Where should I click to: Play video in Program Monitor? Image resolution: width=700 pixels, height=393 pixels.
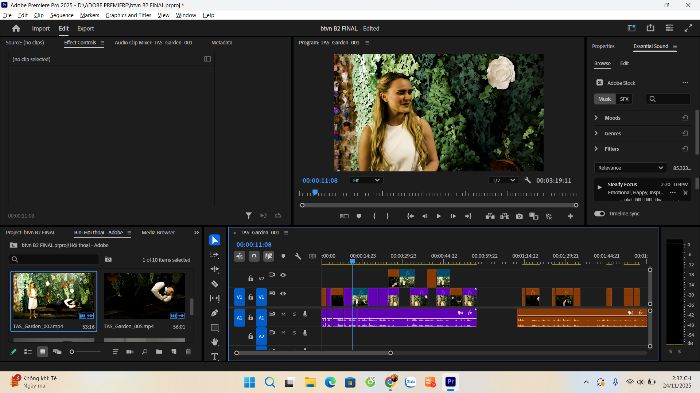(x=438, y=216)
